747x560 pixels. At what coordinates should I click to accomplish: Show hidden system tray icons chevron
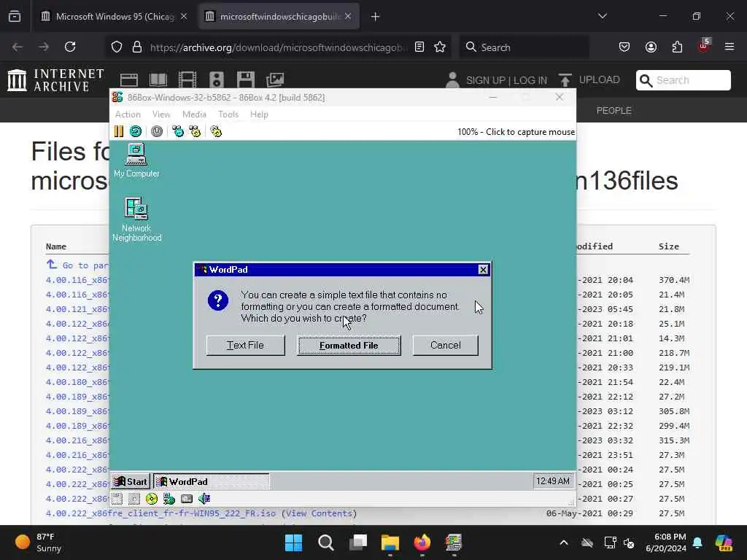click(x=564, y=542)
